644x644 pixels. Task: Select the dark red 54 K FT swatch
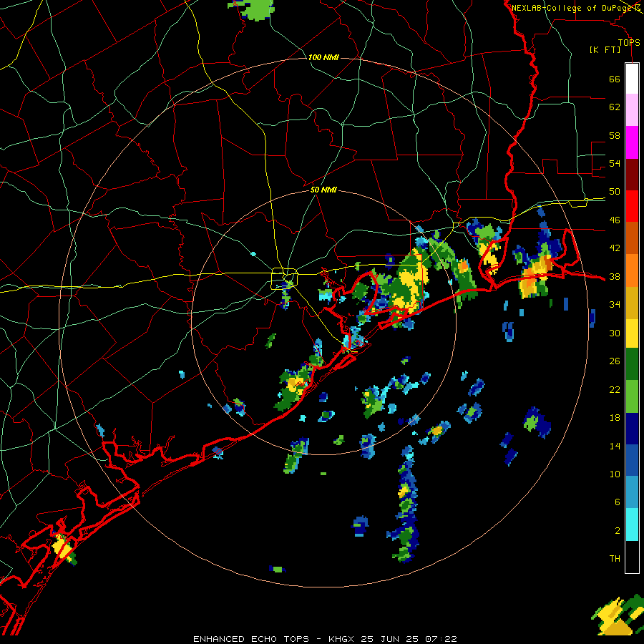click(x=632, y=175)
